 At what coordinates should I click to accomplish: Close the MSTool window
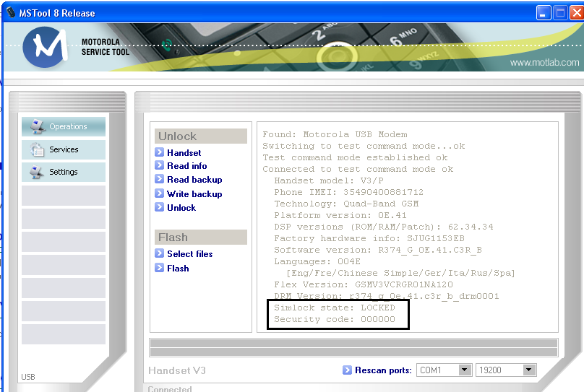[x=577, y=13]
